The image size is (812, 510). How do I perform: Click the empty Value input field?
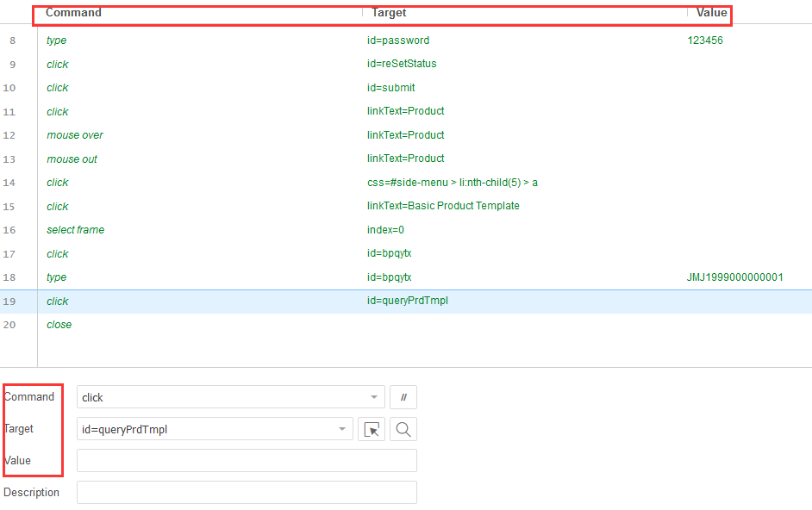tap(247, 460)
